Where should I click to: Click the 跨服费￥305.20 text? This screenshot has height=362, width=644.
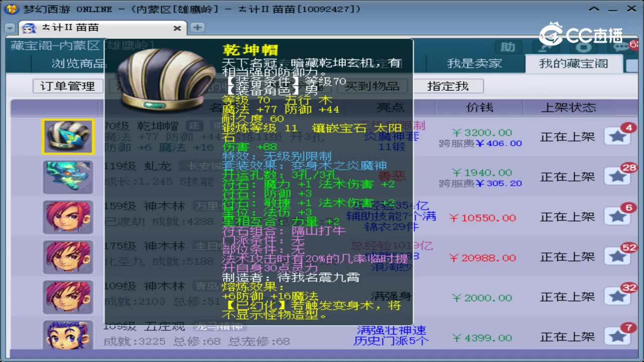coord(480,184)
